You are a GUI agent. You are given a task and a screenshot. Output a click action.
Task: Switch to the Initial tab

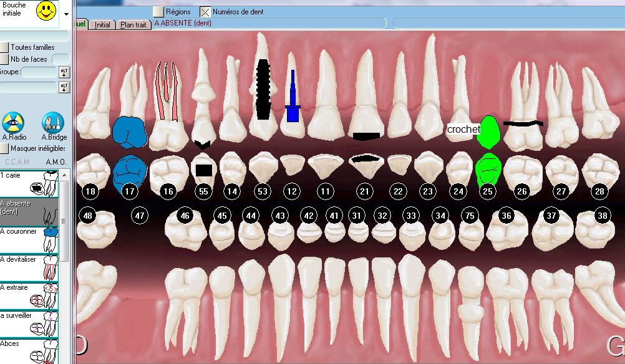pyautogui.click(x=102, y=24)
